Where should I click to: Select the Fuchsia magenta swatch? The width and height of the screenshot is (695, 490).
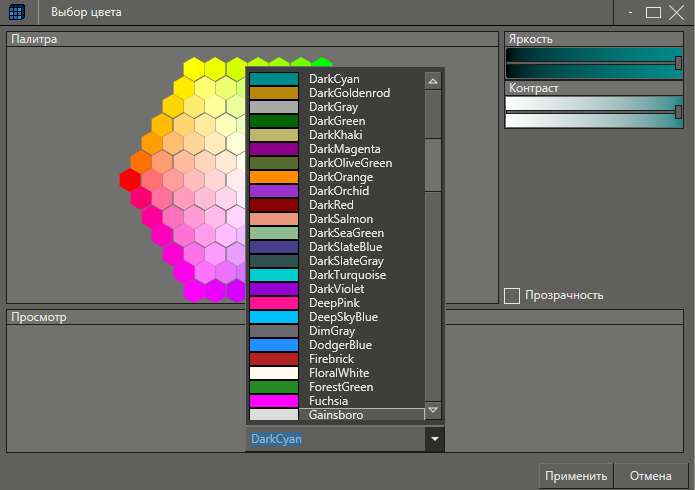(273, 401)
